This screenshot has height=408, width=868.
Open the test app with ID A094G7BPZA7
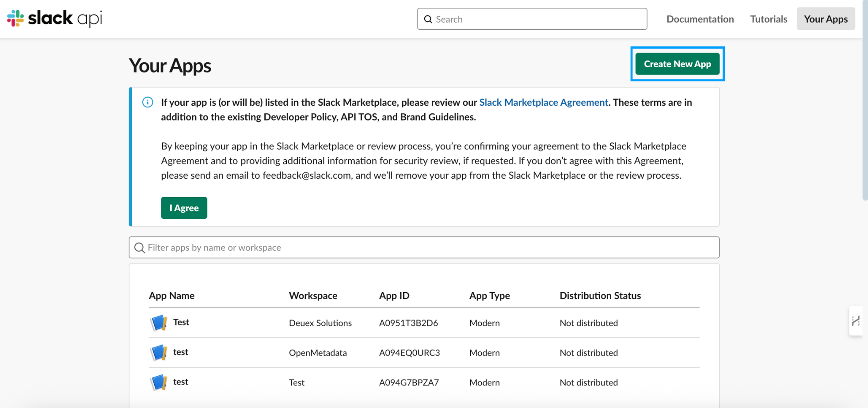coord(181,382)
